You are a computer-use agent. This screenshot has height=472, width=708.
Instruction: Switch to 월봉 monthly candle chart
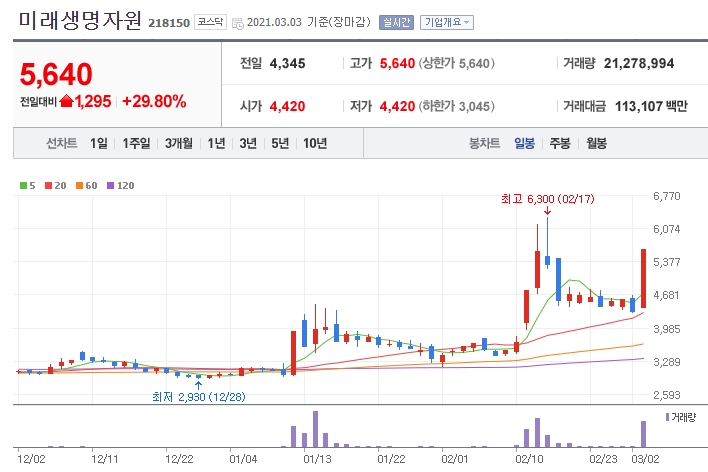pos(596,144)
